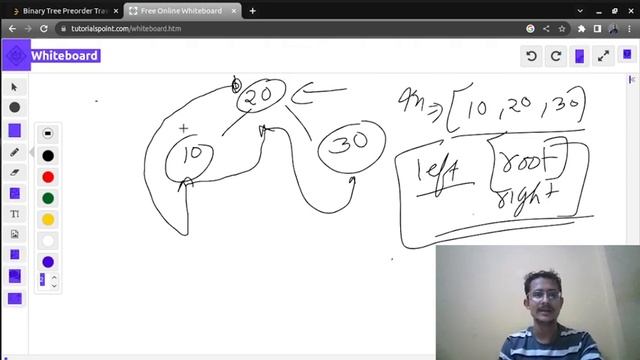Pick the text tool
640x360 pixels.
pos(15,214)
